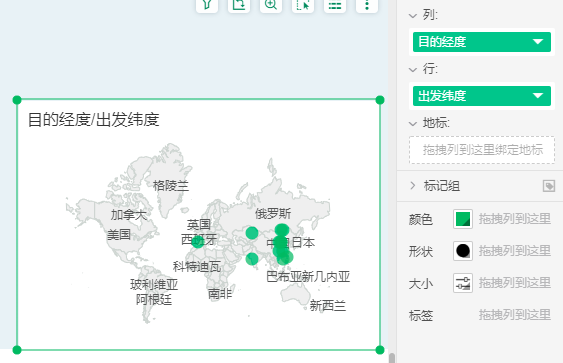Click the 科特迪瓦 map label
563x363 pixels.
coord(197,266)
